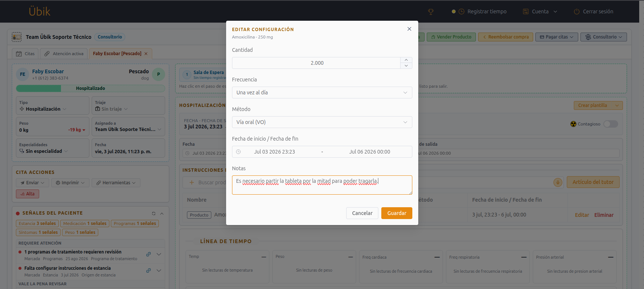644x289 pixels.
Task: Open the Pagar citas dropdown
Action: pos(556,37)
